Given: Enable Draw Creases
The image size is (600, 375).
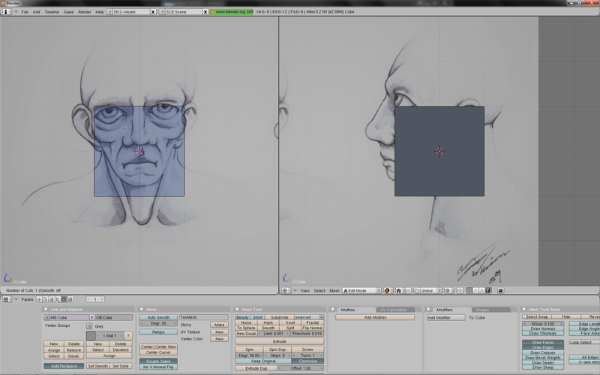Looking at the screenshot, I should pos(543,352).
